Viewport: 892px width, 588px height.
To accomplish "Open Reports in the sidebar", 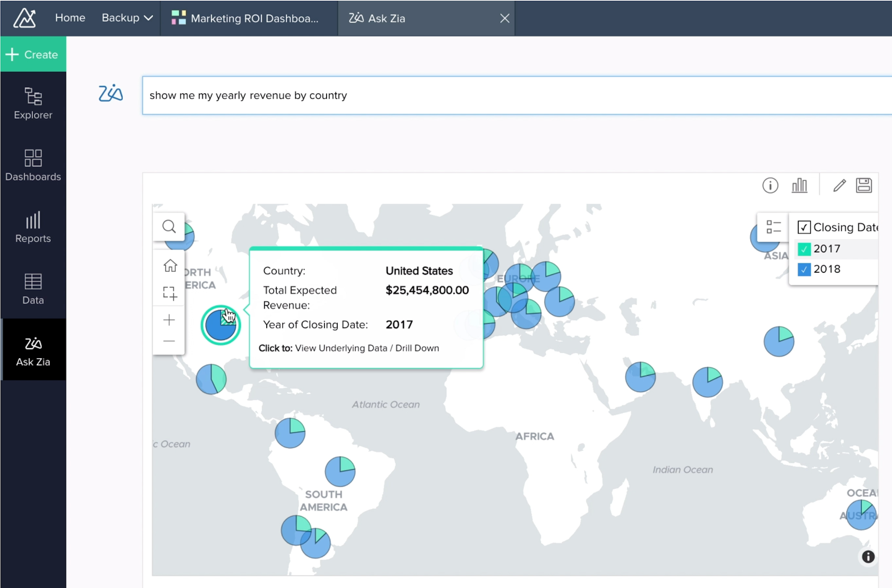I will (33, 227).
